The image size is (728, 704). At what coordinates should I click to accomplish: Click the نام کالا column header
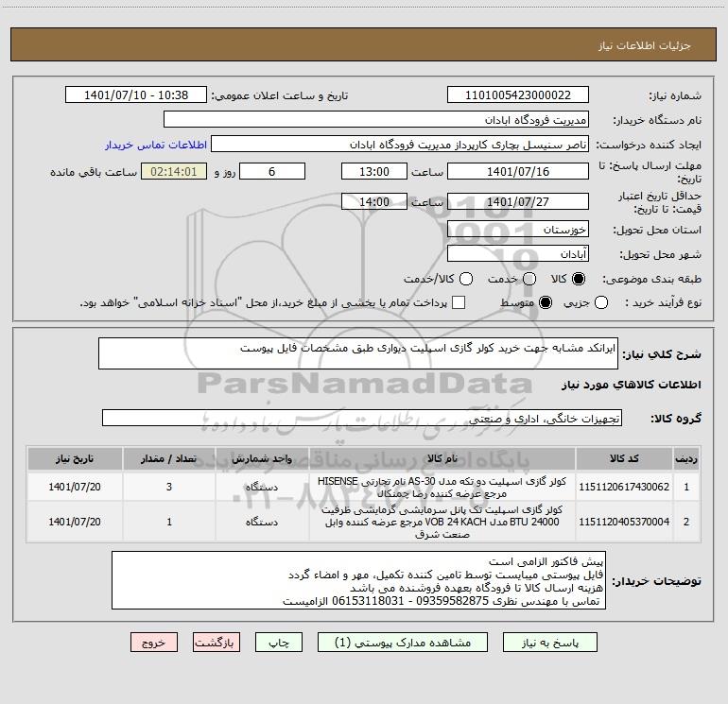(442, 459)
